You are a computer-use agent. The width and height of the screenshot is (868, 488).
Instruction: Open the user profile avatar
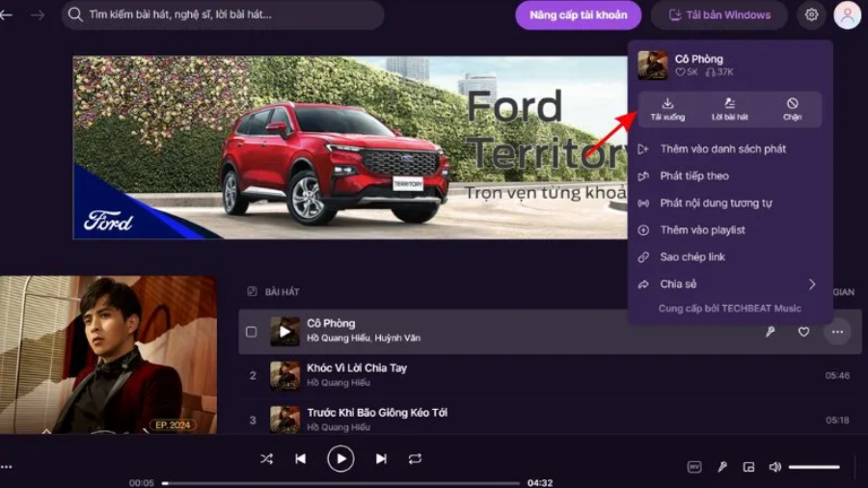click(x=847, y=15)
